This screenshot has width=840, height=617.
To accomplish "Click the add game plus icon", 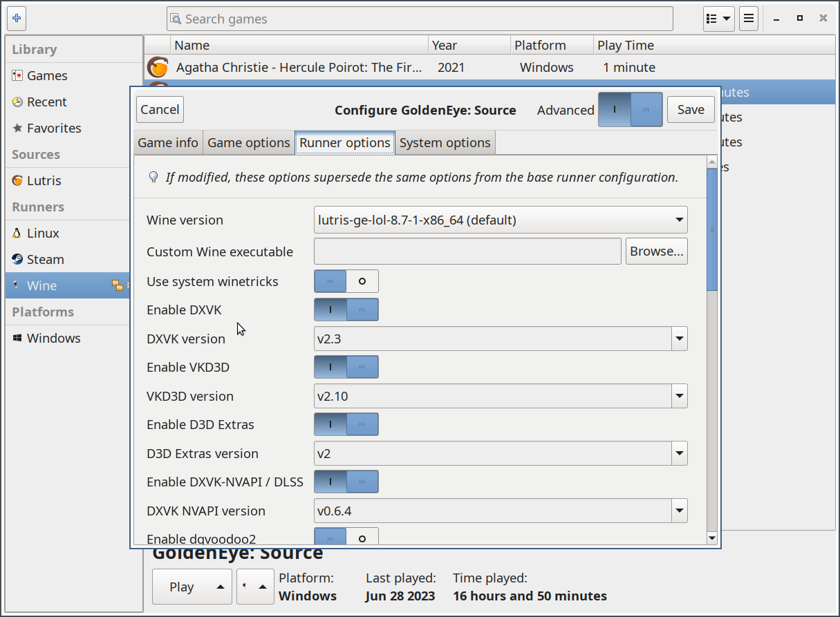I will pos(17,19).
